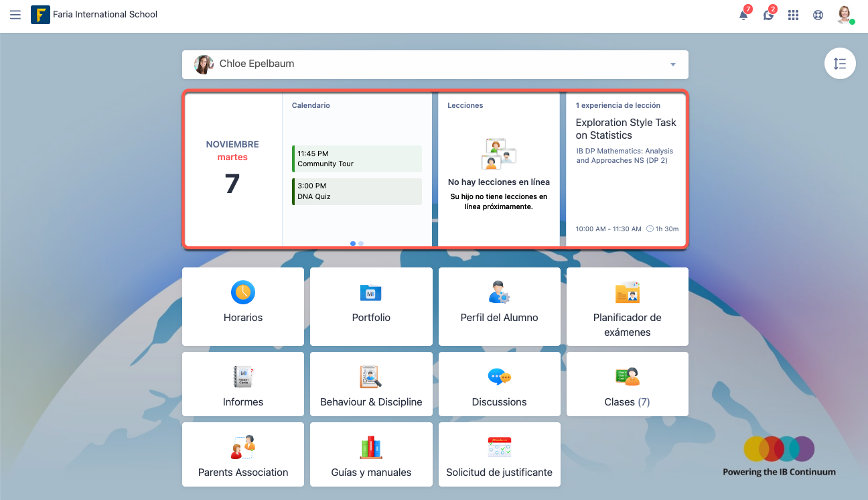The height and width of the screenshot is (500, 868).
Task: Click the reorder tiles button
Action: [x=840, y=64]
